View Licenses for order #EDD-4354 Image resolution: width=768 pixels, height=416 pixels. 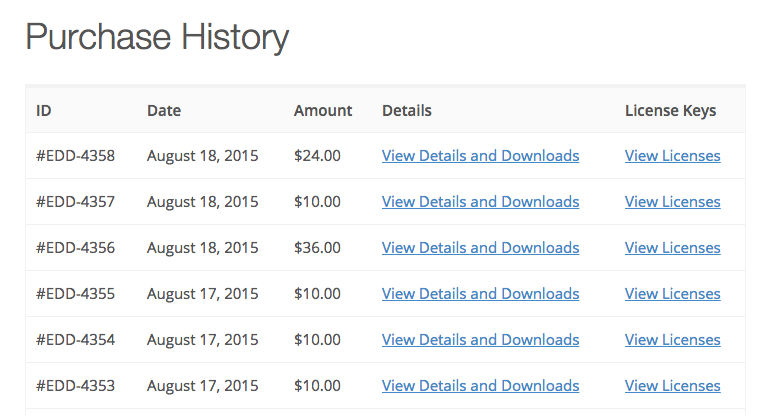(672, 340)
